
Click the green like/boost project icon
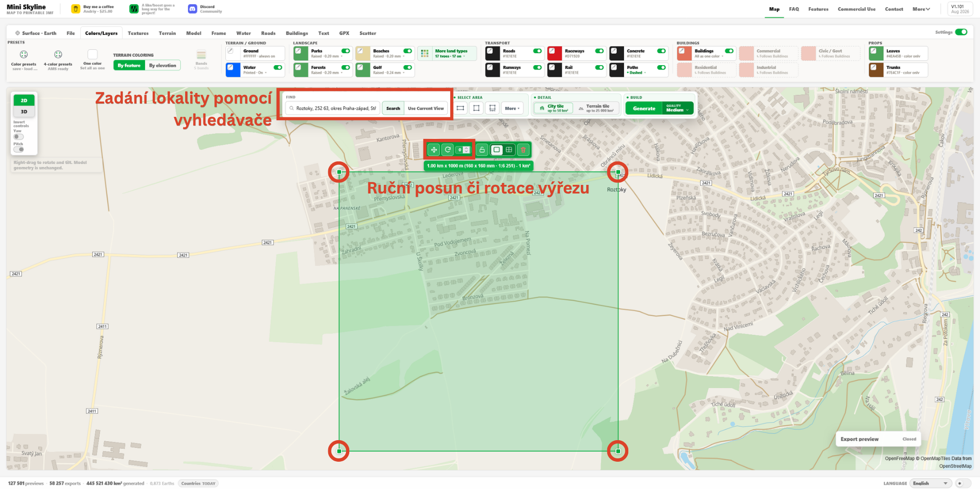134,9
